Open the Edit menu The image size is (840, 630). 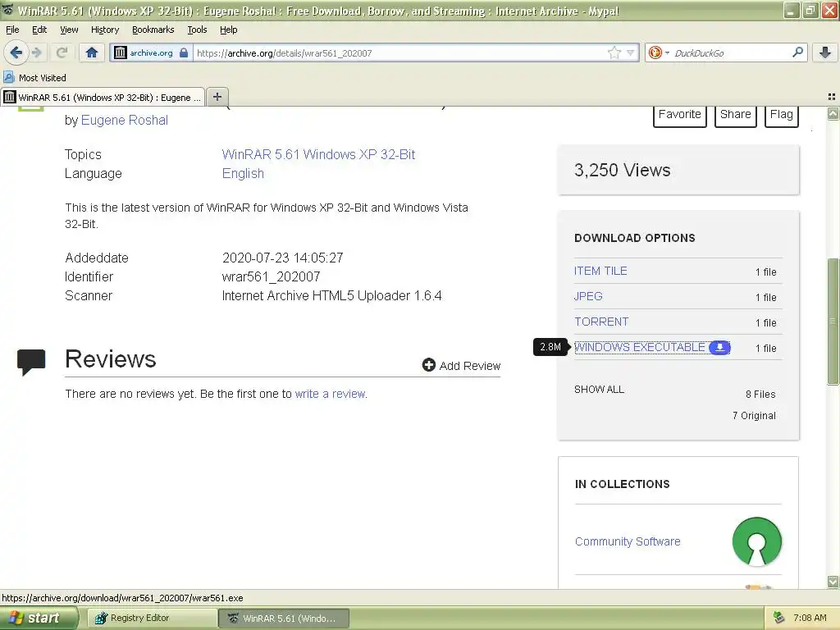click(x=39, y=30)
